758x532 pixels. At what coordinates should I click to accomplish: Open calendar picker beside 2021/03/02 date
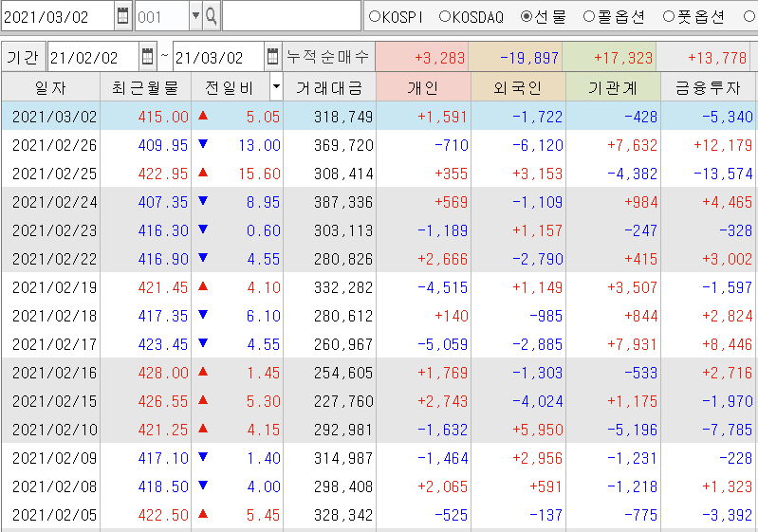point(122,16)
